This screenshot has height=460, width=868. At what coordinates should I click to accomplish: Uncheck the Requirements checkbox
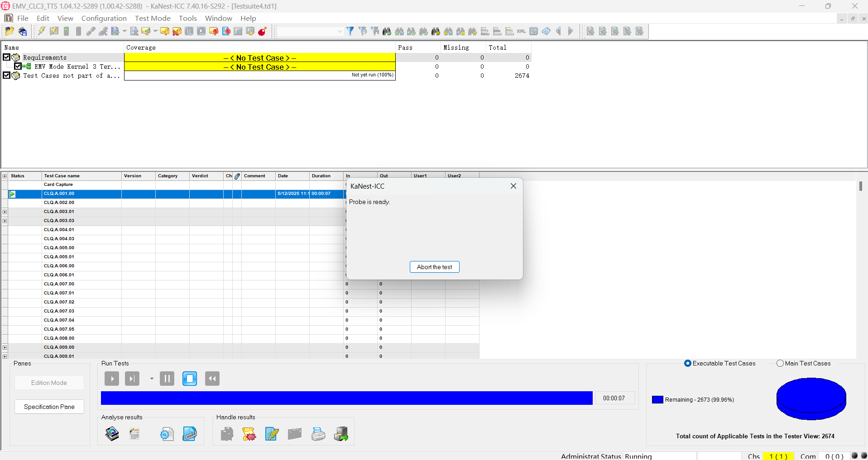(x=7, y=57)
